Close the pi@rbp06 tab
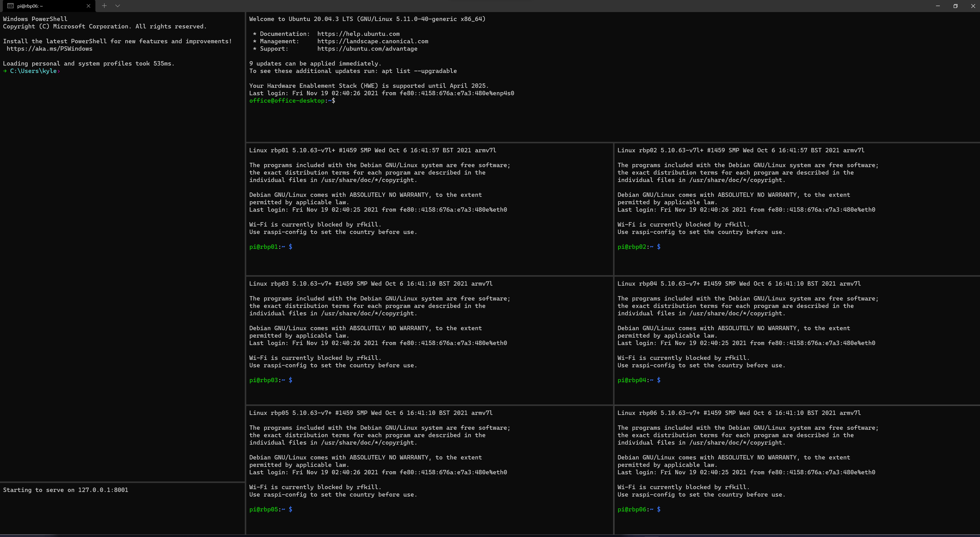The height and width of the screenshot is (537, 980). pyautogui.click(x=88, y=6)
